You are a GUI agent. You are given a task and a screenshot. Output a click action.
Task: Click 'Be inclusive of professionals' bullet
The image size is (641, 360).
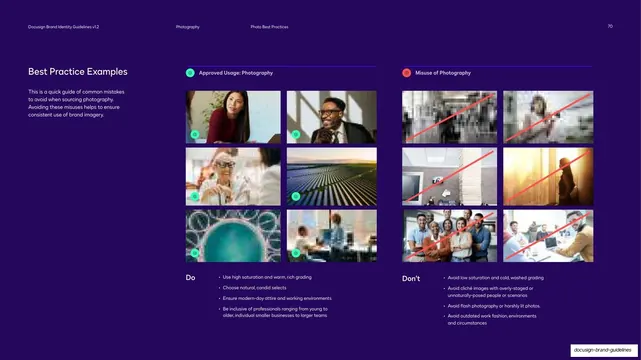(x=275, y=312)
